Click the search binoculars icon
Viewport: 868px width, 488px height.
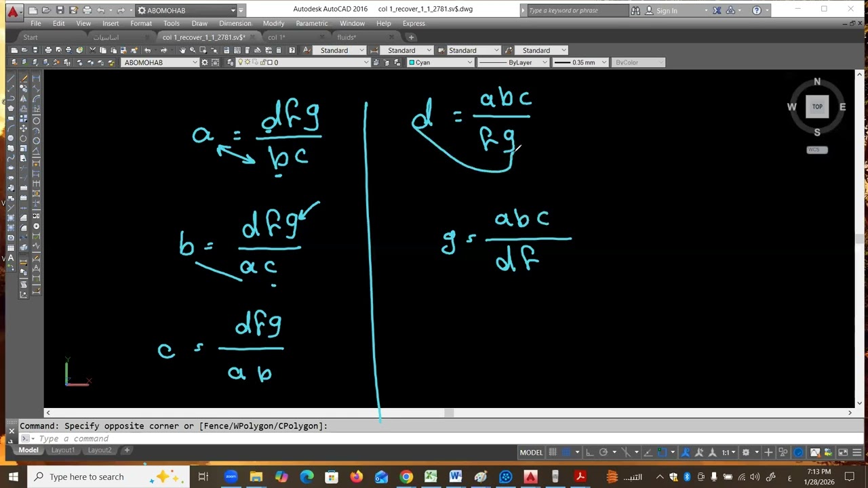(x=635, y=10)
